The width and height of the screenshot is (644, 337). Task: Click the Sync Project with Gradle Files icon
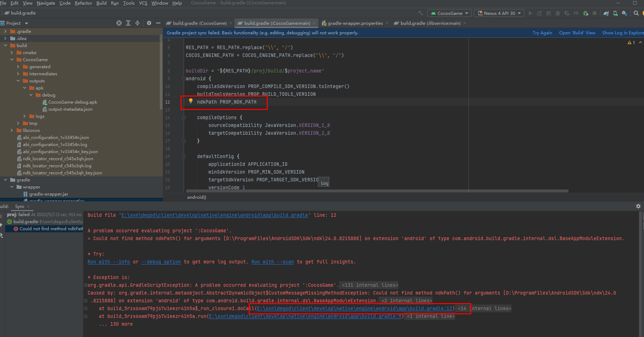pos(606,13)
